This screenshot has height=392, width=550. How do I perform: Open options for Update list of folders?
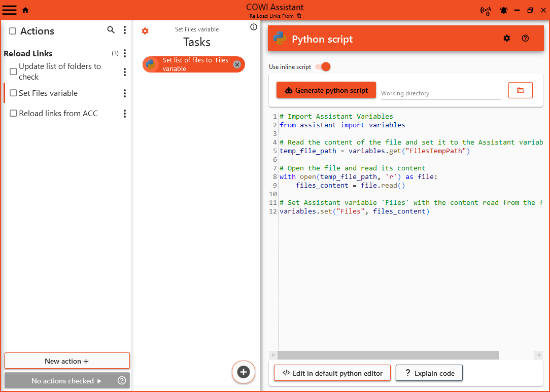coord(125,72)
